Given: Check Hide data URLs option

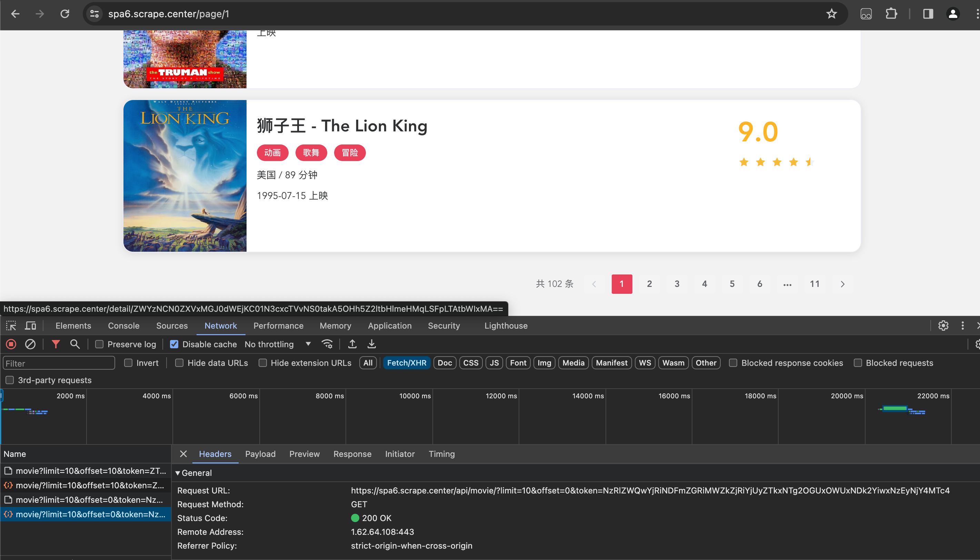Looking at the screenshot, I should coord(179,363).
